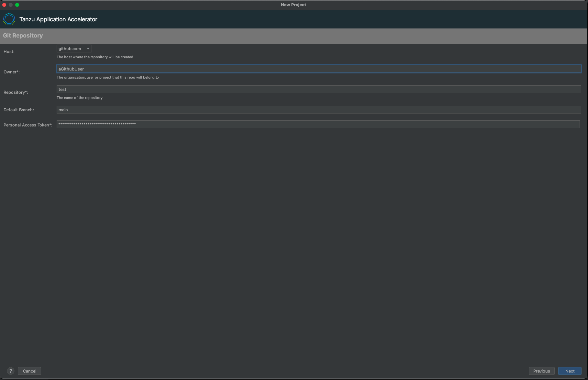Viewport: 588px width, 380px height.
Task: Click the Owner field containing aGithubUser
Action: tap(319, 69)
